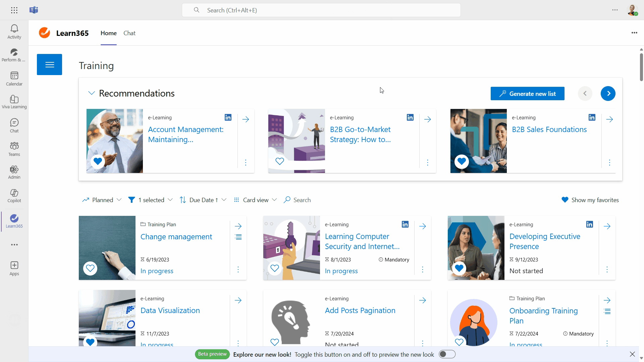Viewport: 644px width, 362px height.
Task: Open more options for Developing Executive Presence
Action: click(607, 269)
